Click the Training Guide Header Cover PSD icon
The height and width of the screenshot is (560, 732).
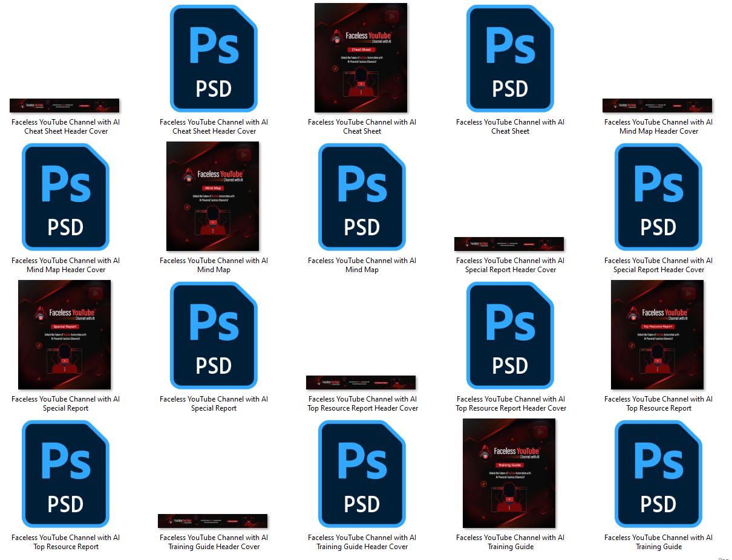click(x=362, y=474)
